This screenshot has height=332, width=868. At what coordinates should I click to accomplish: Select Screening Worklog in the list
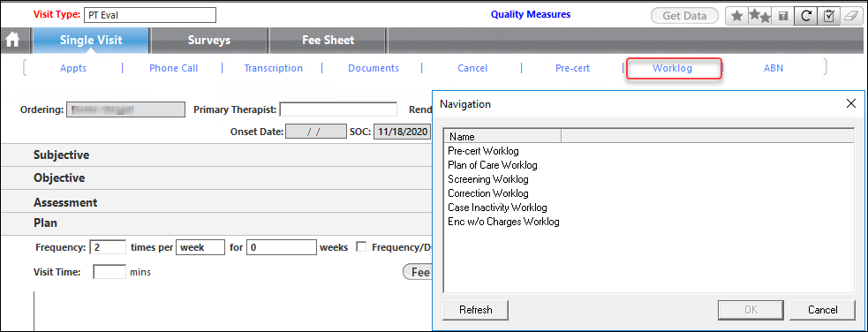point(487,179)
